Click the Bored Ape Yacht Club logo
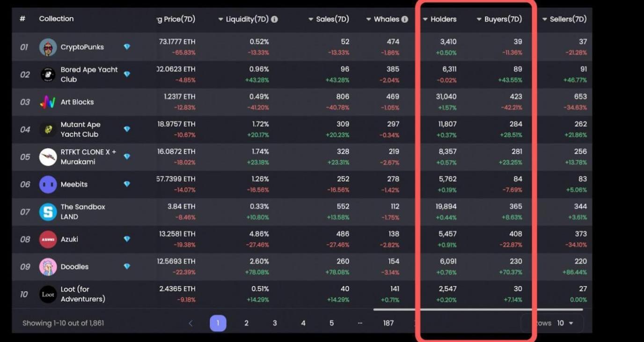 [x=48, y=74]
